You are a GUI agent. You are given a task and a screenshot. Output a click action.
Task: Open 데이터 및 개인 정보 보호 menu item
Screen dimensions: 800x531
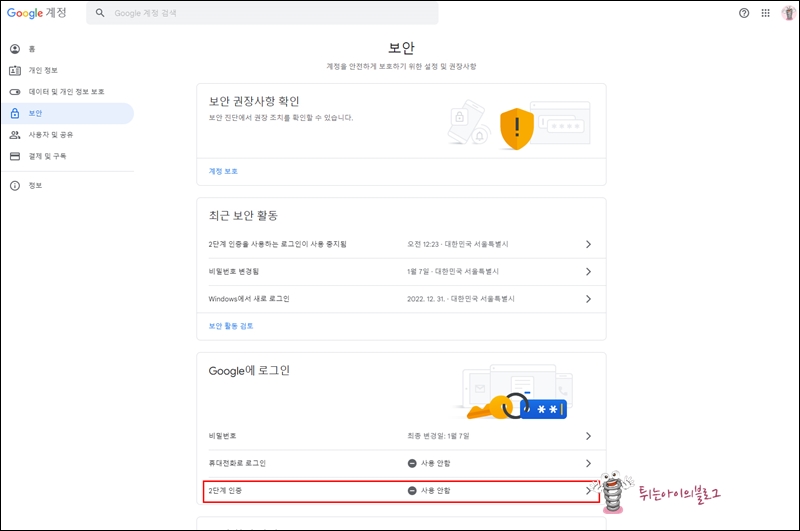(x=66, y=92)
